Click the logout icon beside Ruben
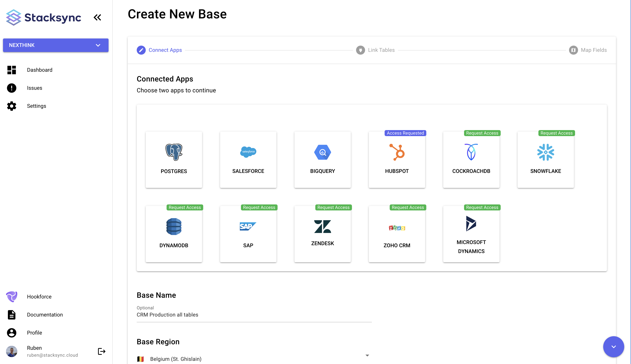 tap(101, 351)
